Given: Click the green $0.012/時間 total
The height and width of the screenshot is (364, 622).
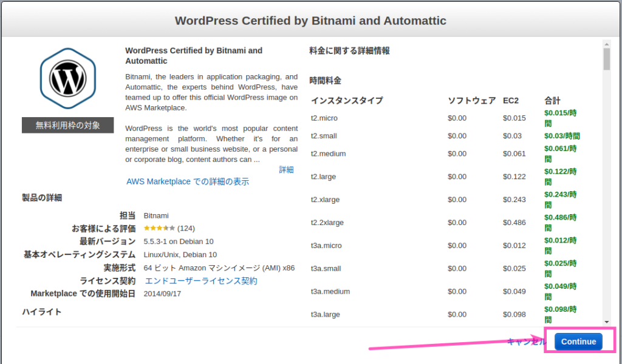Looking at the screenshot, I should 560,246.
